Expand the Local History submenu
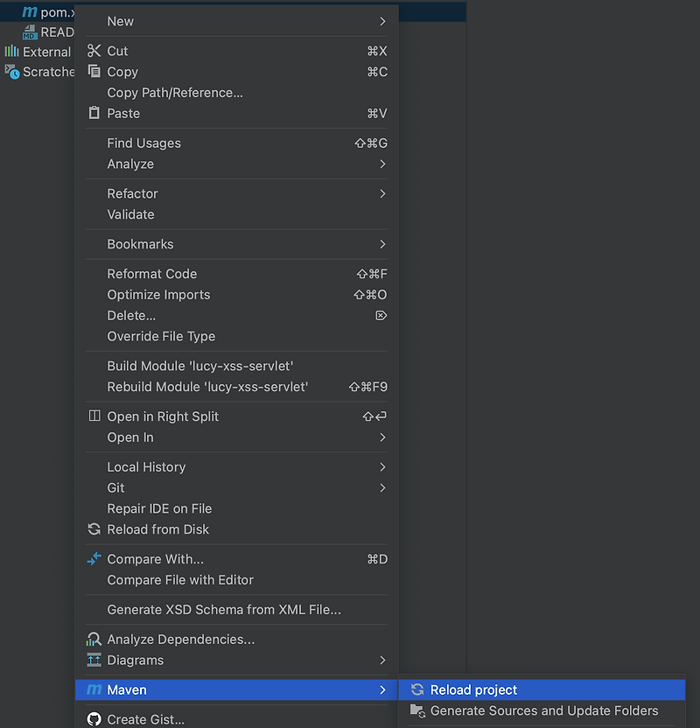The height and width of the screenshot is (728, 700). (x=382, y=467)
